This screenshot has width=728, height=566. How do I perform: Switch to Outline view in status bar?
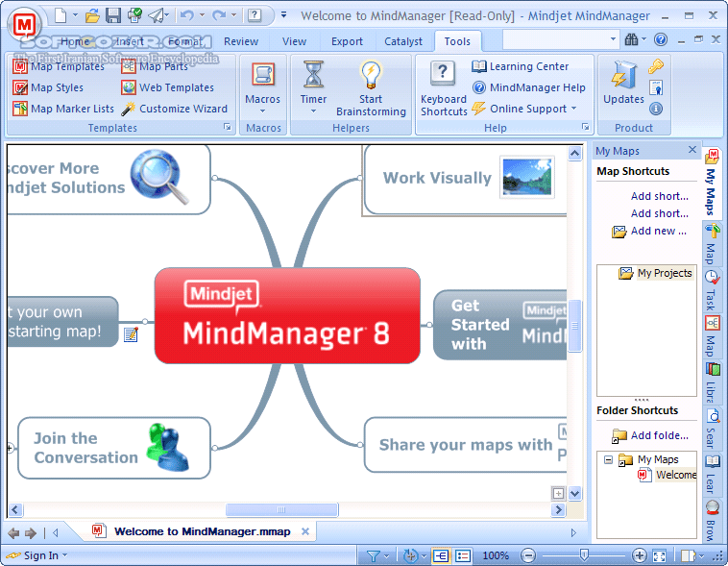[x=463, y=555]
